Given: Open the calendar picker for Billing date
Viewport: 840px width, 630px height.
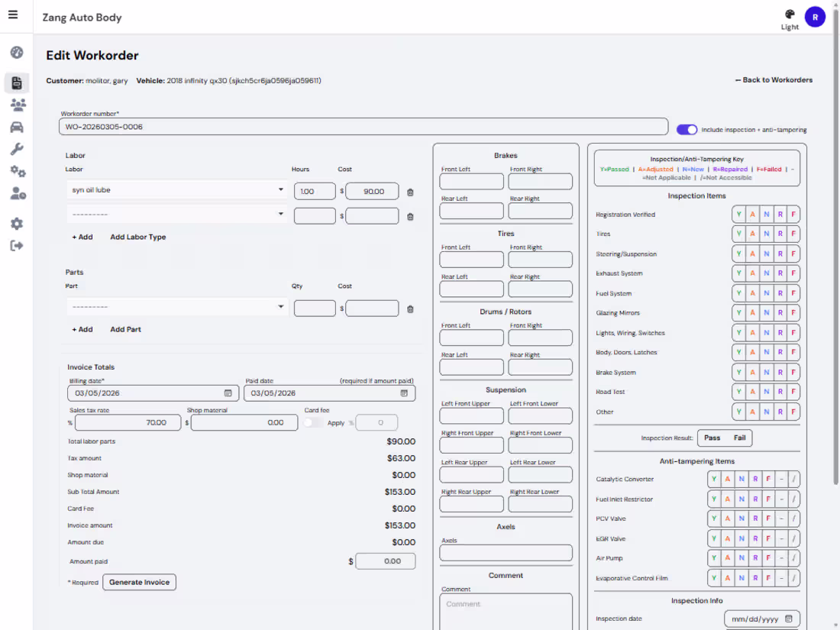Looking at the screenshot, I should [229, 393].
